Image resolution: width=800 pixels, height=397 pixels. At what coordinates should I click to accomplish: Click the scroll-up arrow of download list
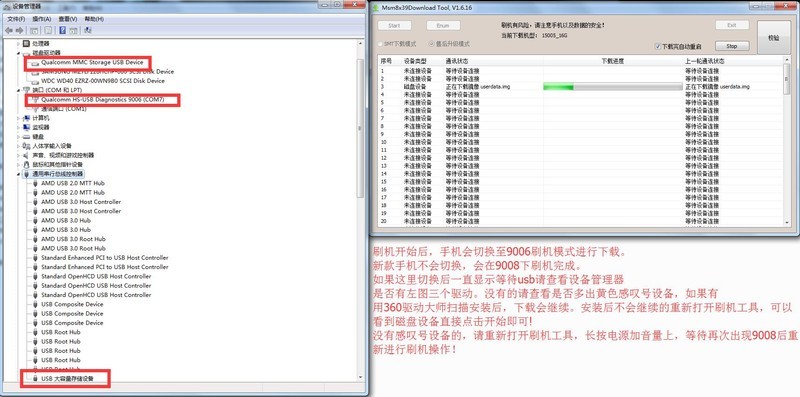tap(786, 60)
